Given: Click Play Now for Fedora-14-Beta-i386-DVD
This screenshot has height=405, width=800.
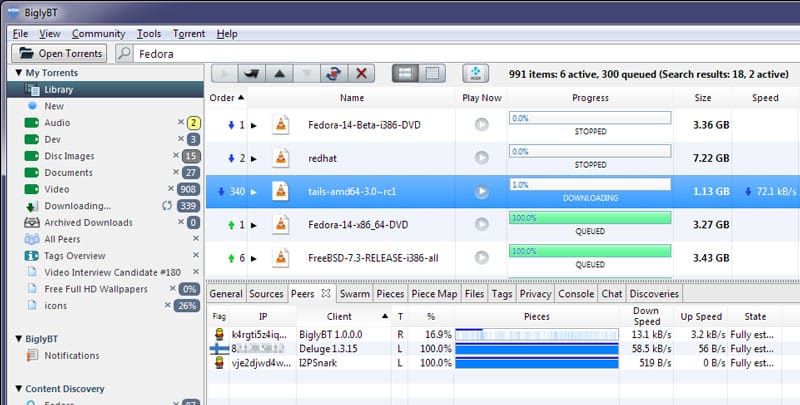Looking at the screenshot, I should (x=482, y=124).
